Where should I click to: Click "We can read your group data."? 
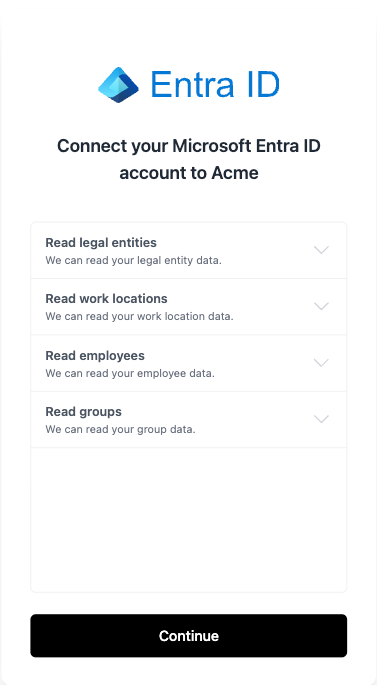[120, 429]
